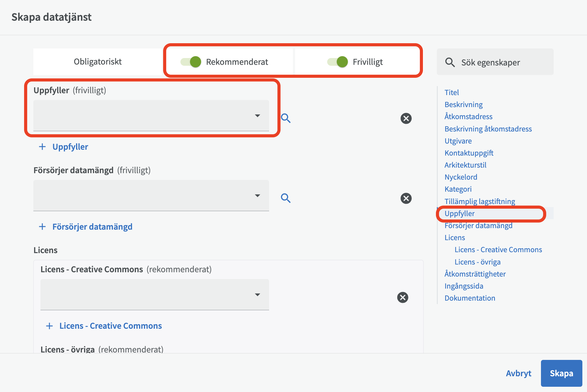587x392 pixels.
Task: Click the plus icon to add Uppfyller
Action: (x=42, y=147)
